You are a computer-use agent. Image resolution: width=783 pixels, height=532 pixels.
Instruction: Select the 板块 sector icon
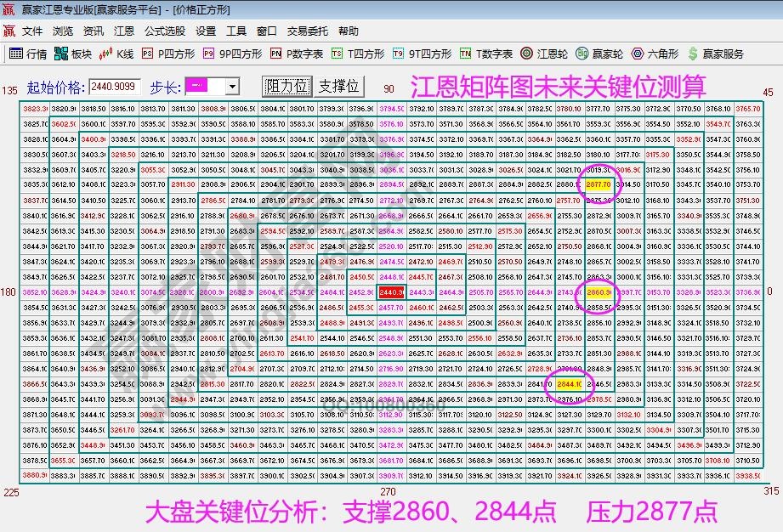pyautogui.click(x=72, y=52)
